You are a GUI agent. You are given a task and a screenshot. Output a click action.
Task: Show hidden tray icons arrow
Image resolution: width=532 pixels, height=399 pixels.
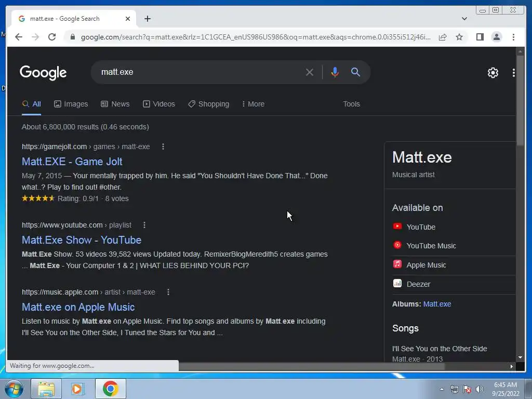[442, 389]
